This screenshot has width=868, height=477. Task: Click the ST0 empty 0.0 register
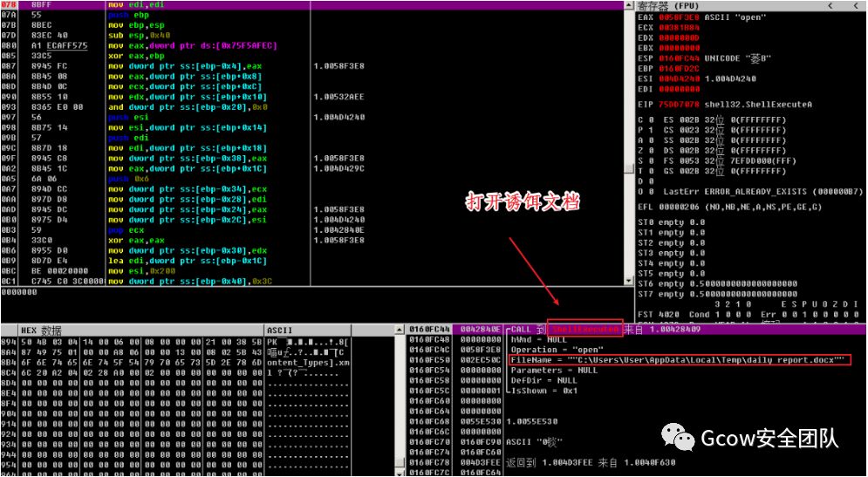(672, 222)
